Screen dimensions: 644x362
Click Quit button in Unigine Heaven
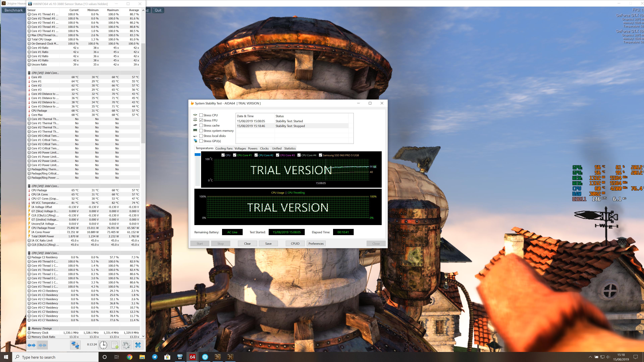point(158,10)
